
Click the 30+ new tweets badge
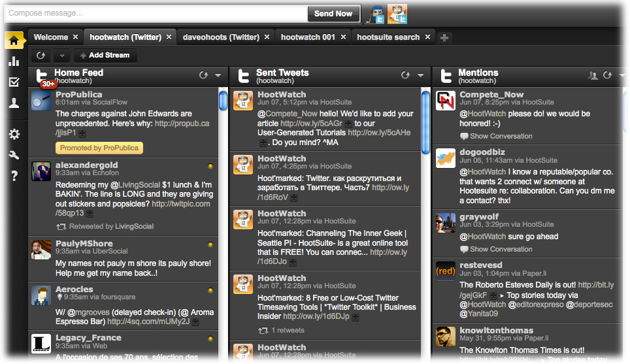(48, 84)
